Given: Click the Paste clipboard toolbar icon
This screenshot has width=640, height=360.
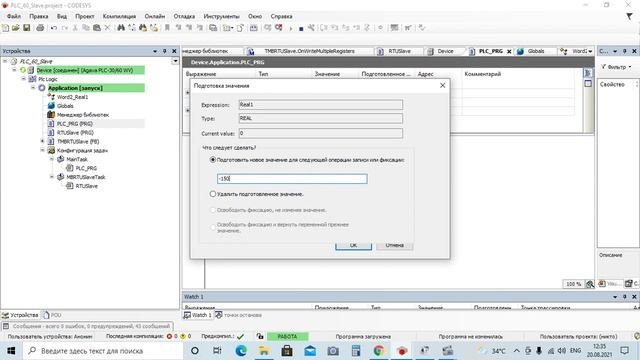Looking at the screenshot, I should coord(97,28).
